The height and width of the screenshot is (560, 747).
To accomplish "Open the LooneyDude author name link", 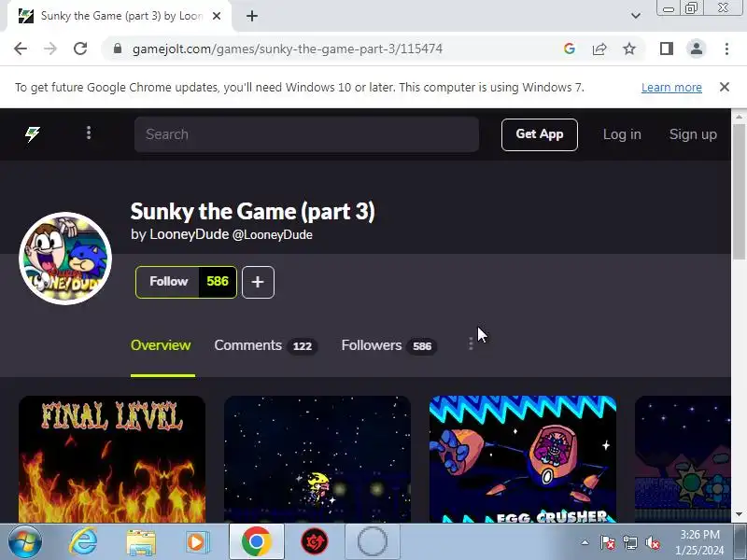I will pos(190,234).
